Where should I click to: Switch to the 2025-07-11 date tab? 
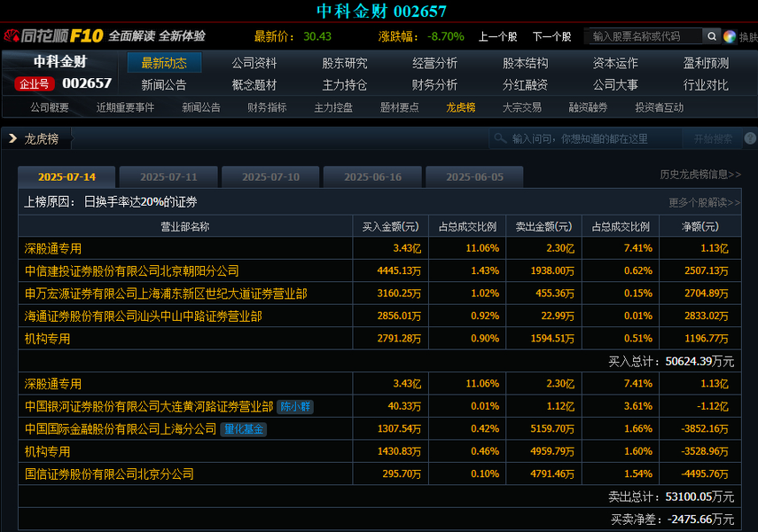coord(168,177)
